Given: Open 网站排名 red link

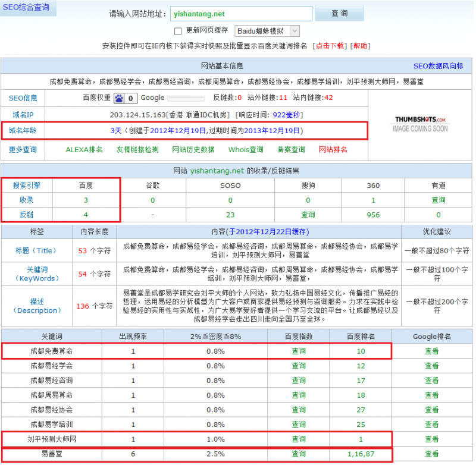Looking at the screenshot, I should point(333,149).
